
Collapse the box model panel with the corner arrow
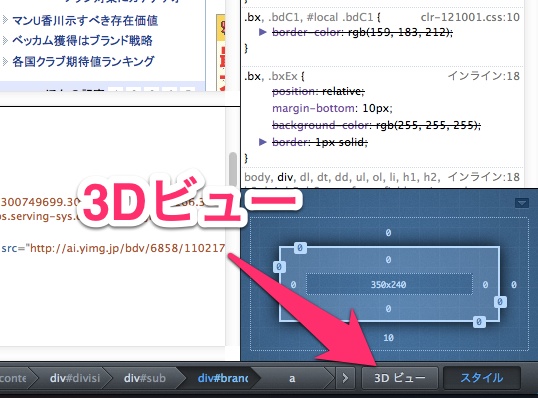[x=522, y=203]
